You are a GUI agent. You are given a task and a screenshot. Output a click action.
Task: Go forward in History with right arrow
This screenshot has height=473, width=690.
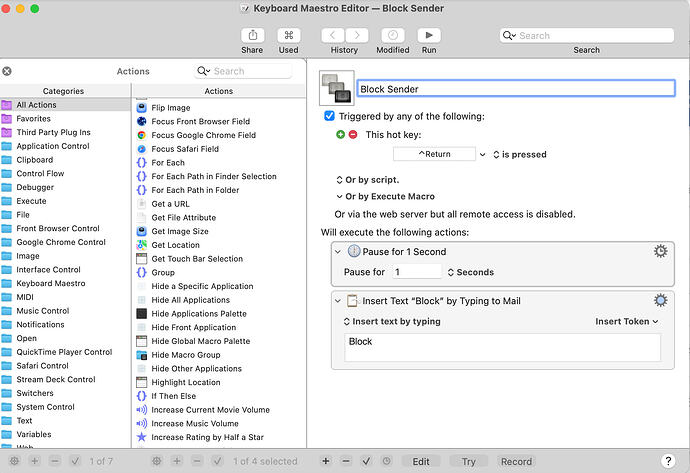coord(357,35)
